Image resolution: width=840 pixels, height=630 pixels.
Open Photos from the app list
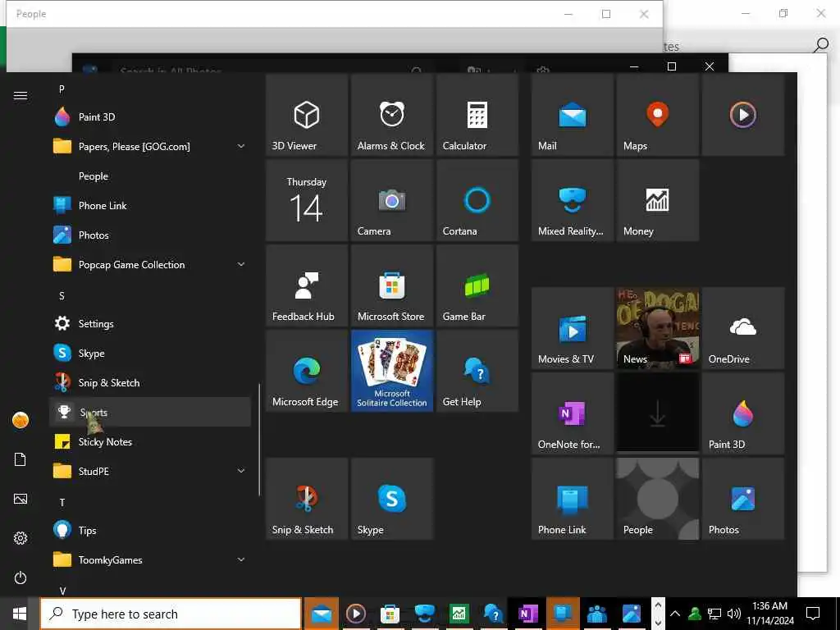click(149, 235)
